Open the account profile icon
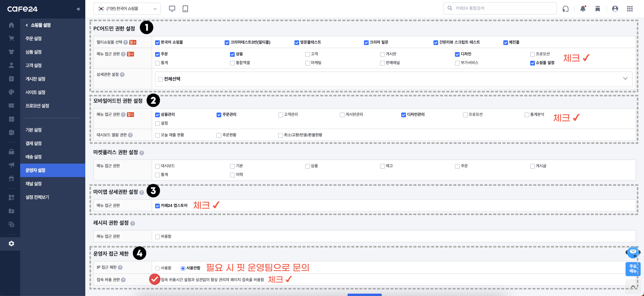This screenshot has height=296, width=644. coord(615,9)
